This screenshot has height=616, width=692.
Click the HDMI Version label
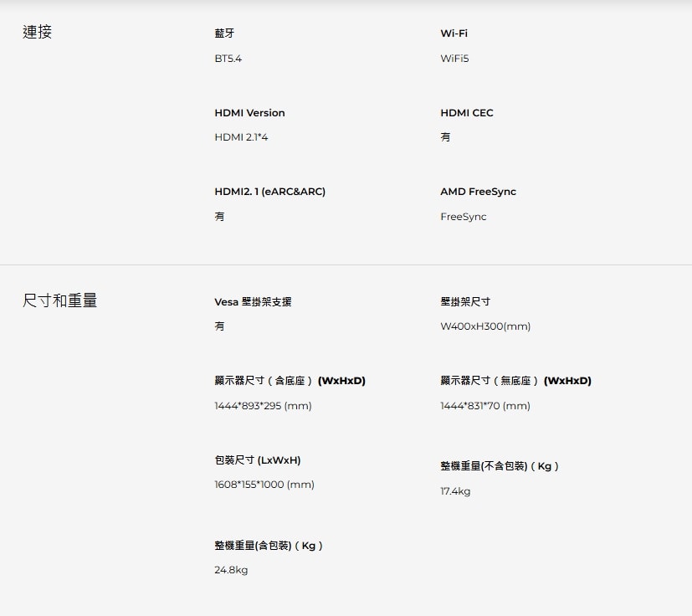click(x=250, y=113)
